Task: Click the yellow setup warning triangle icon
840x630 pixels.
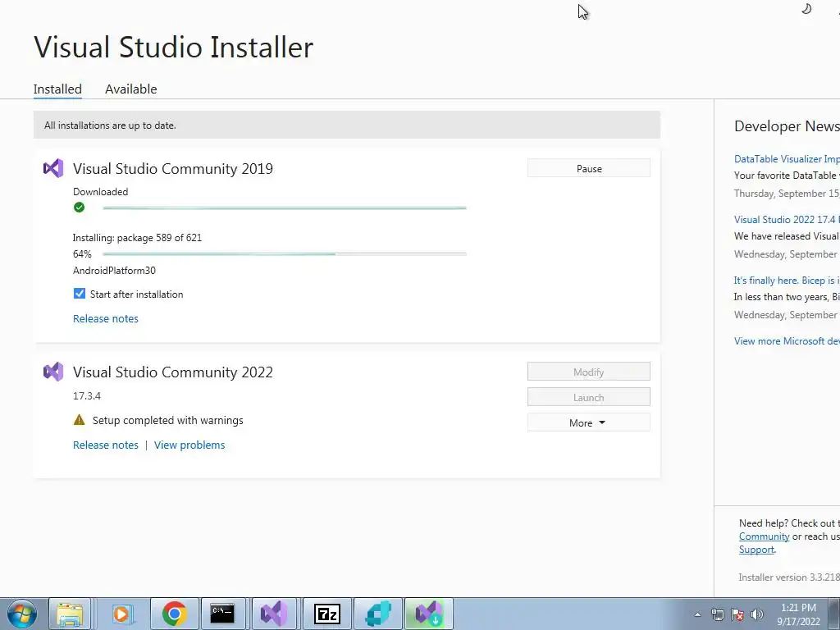Action: coord(80,420)
